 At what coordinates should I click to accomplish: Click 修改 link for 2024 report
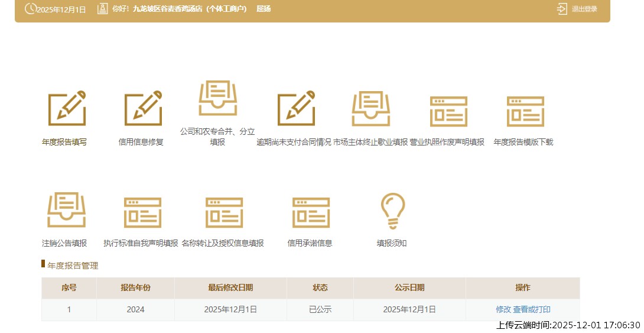coord(503,309)
